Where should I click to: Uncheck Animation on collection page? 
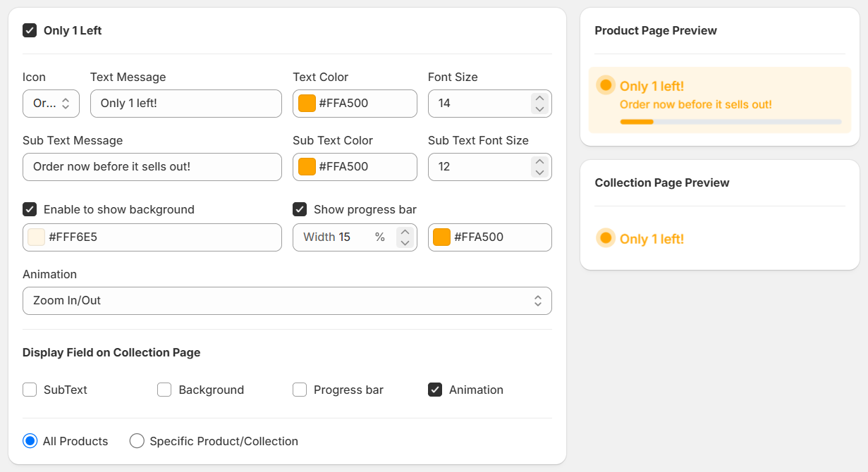(x=435, y=390)
